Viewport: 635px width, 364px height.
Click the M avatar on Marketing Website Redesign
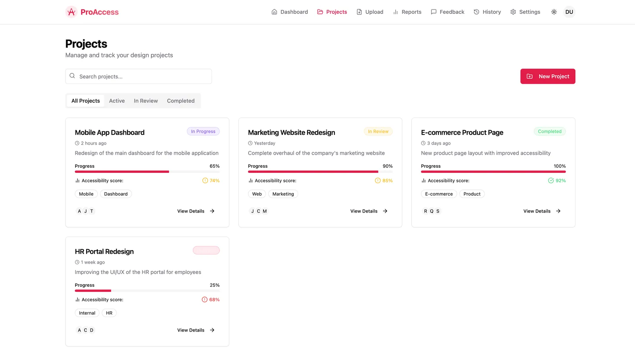(265, 211)
